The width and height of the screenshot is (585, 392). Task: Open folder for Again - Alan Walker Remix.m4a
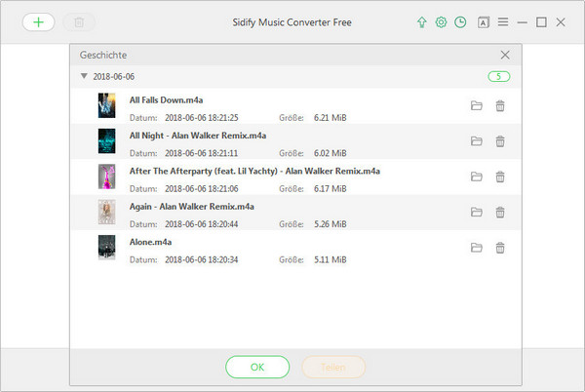point(477,212)
